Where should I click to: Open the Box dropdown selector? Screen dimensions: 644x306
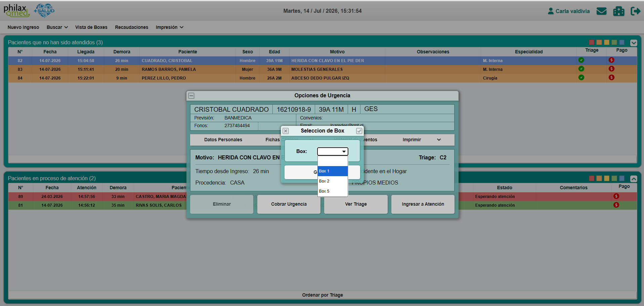click(333, 151)
